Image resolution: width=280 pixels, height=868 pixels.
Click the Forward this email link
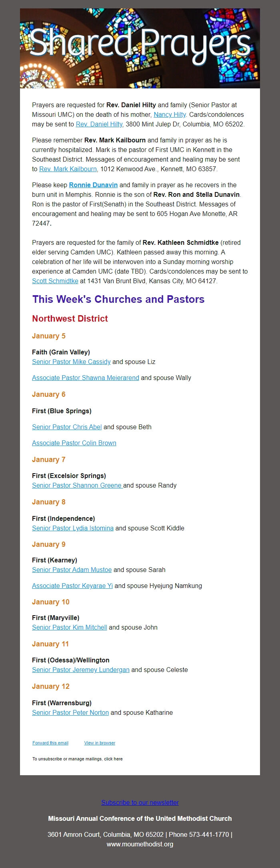(50, 743)
